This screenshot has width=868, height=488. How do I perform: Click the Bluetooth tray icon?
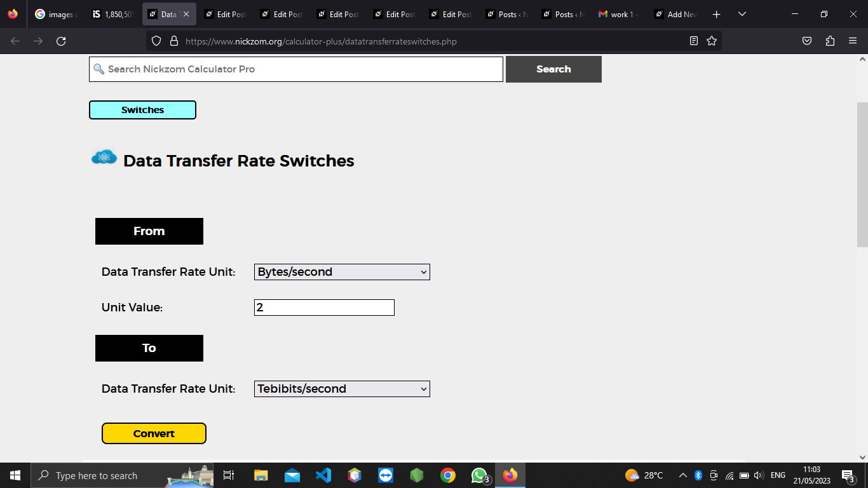point(698,475)
